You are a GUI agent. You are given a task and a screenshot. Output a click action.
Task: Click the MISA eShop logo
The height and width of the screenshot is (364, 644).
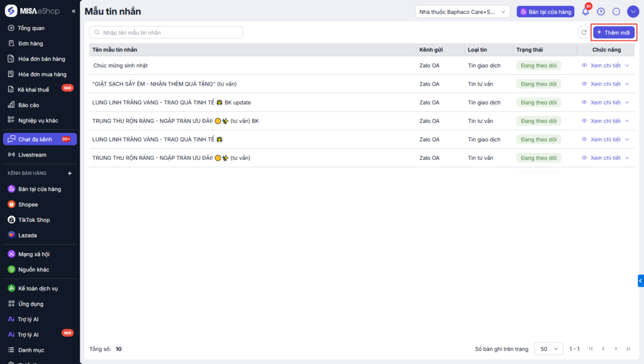(x=33, y=11)
